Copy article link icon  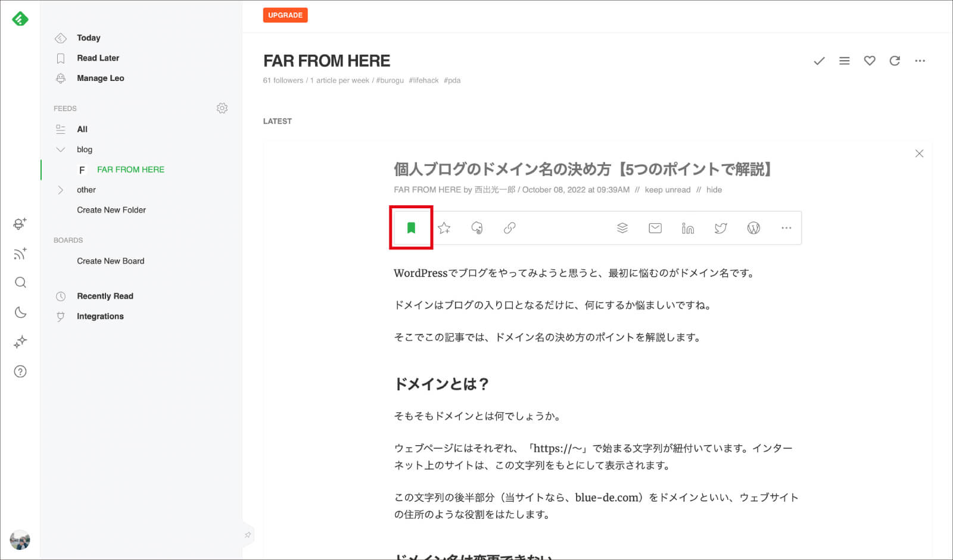click(x=509, y=228)
